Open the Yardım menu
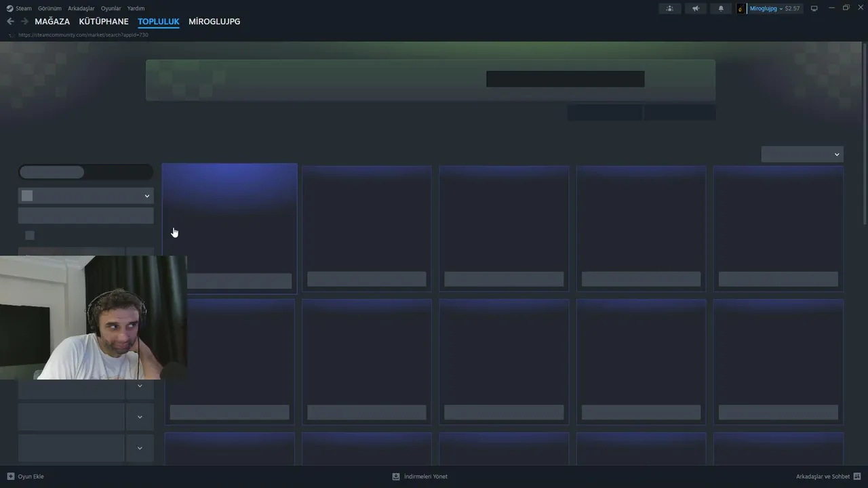868x488 pixels. (x=136, y=9)
